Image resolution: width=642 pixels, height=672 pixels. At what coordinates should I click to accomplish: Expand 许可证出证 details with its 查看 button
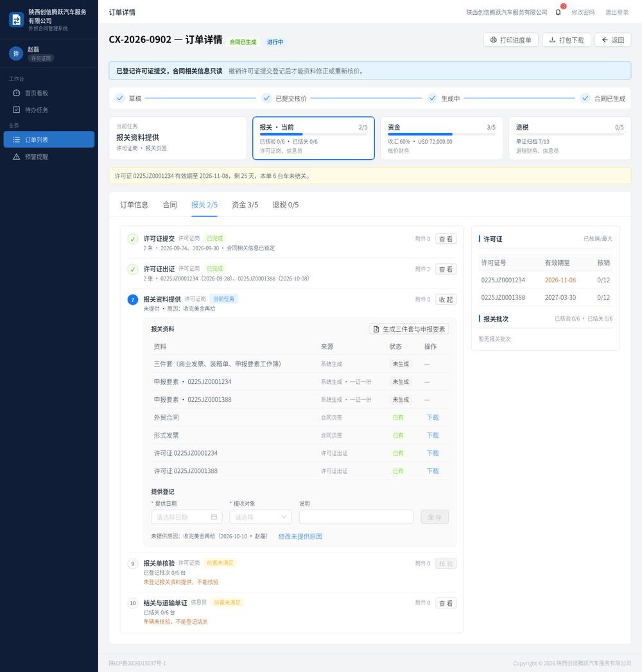pos(446,269)
